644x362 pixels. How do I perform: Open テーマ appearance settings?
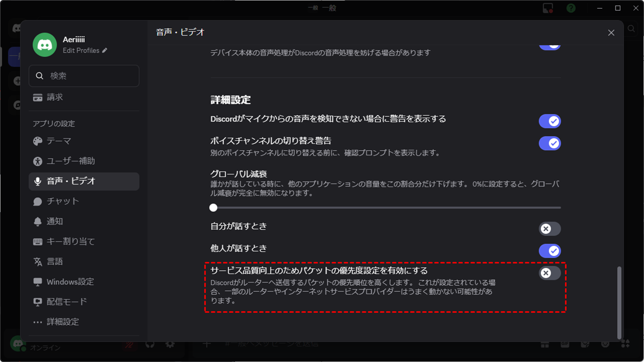coord(58,141)
